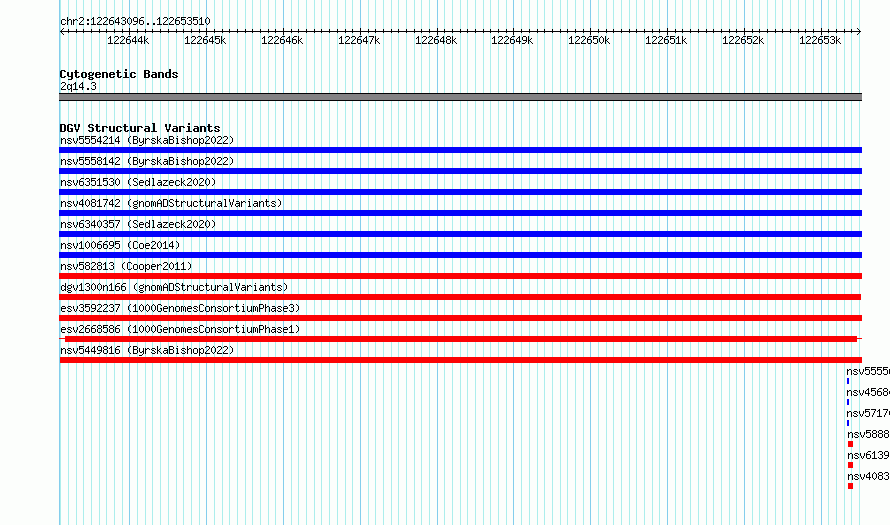Open nsv5554214 (ByrskaBishop2022) label
Image resolution: width=890 pixels, height=525 pixels.
click(x=147, y=140)
